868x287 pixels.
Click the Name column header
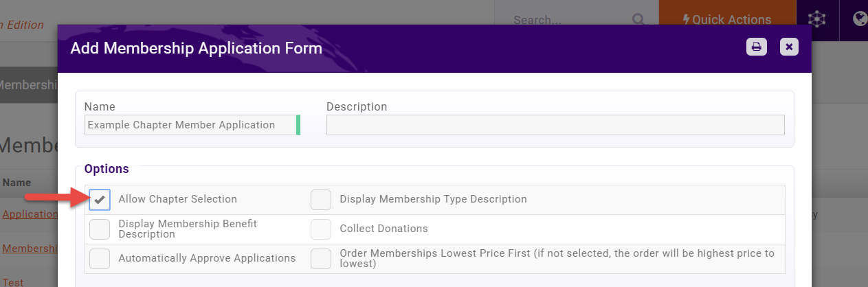point(16,183)
